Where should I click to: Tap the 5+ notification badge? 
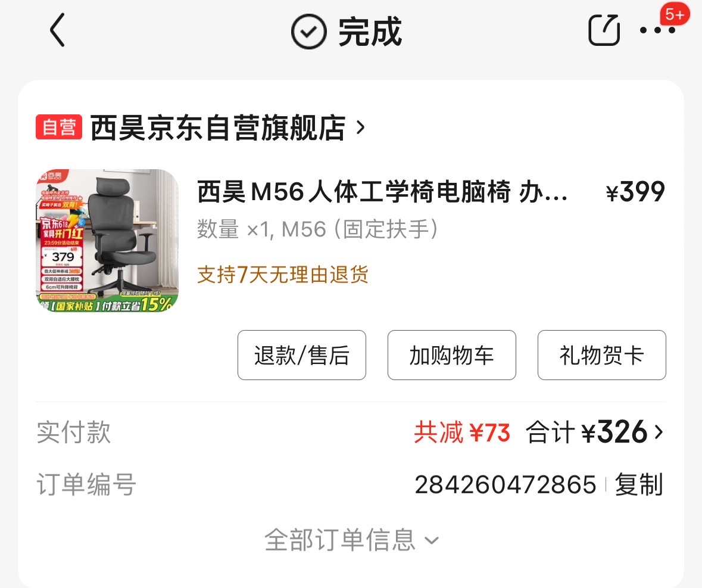[675, 14]
